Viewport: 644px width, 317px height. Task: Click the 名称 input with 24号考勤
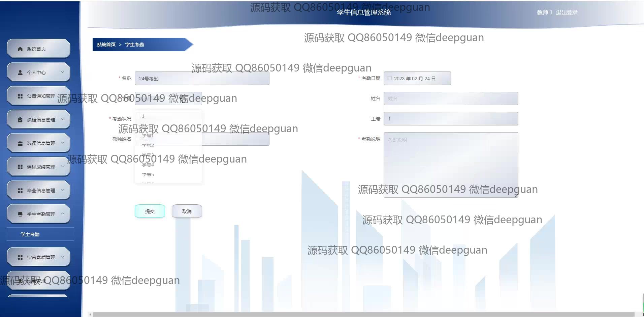tap(202, 78)
